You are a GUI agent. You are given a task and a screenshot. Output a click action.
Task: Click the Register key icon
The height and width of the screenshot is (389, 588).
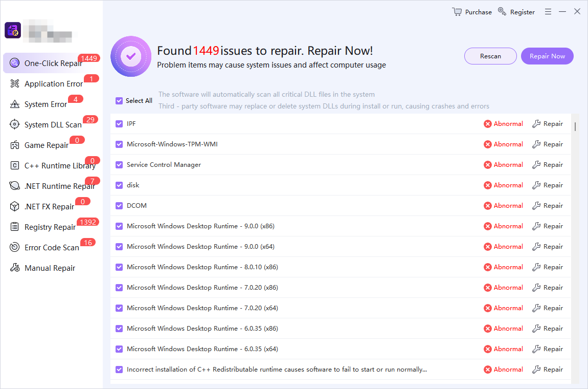coord(502,12)
